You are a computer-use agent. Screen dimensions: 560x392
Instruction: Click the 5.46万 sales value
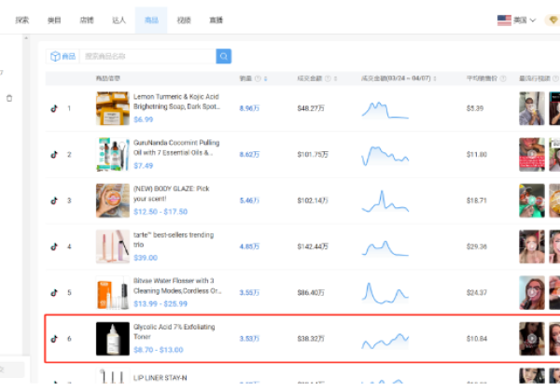pyautogui.click(x=249, y=201)
